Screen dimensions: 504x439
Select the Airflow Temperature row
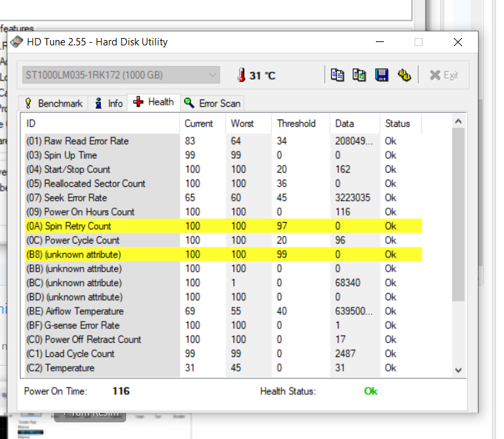click(224, 311)
